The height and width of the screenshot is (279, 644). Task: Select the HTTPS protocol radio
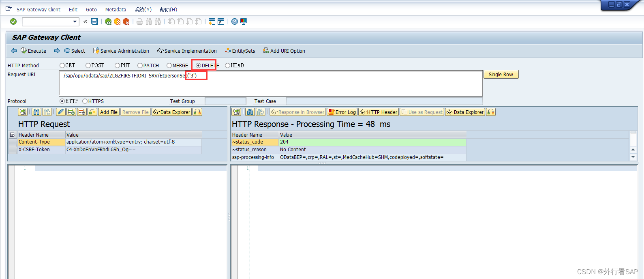[85, 101]
